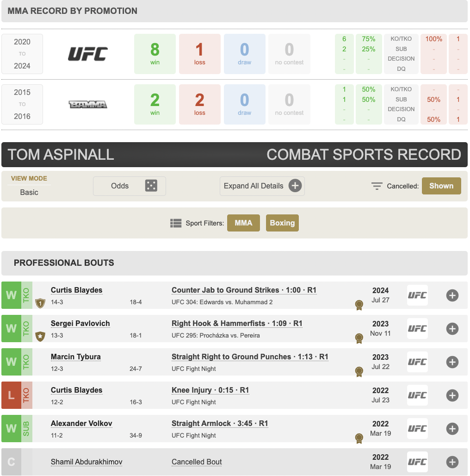Switch on the Odds view option
Screen dimensions: 470x476
pos(130,186)
